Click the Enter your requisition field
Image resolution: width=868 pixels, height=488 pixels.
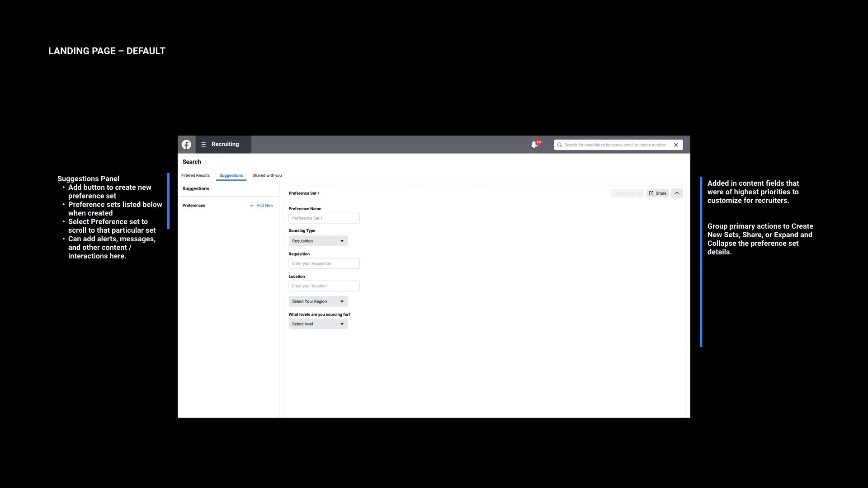(324, 263)
